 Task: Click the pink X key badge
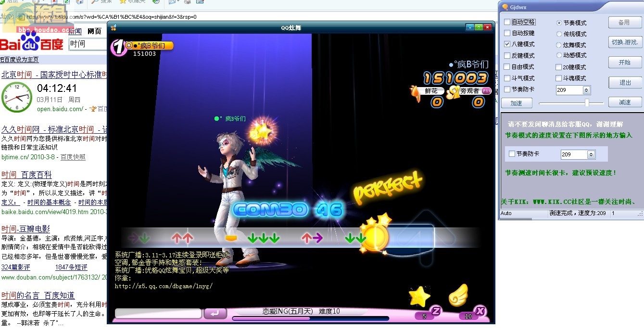(x=480, y=311)
